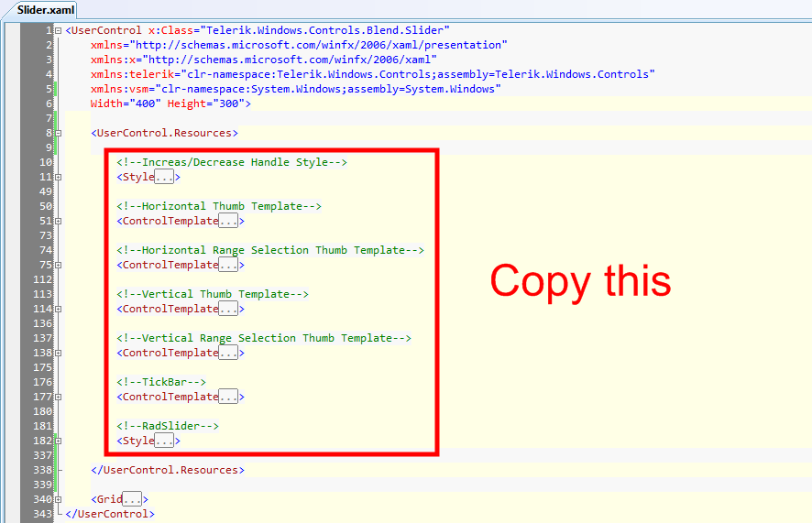Click the ellipsis box after Style on line 182
Screen dimensions: 812x523
pyautogui.click(x=164, y=441)
